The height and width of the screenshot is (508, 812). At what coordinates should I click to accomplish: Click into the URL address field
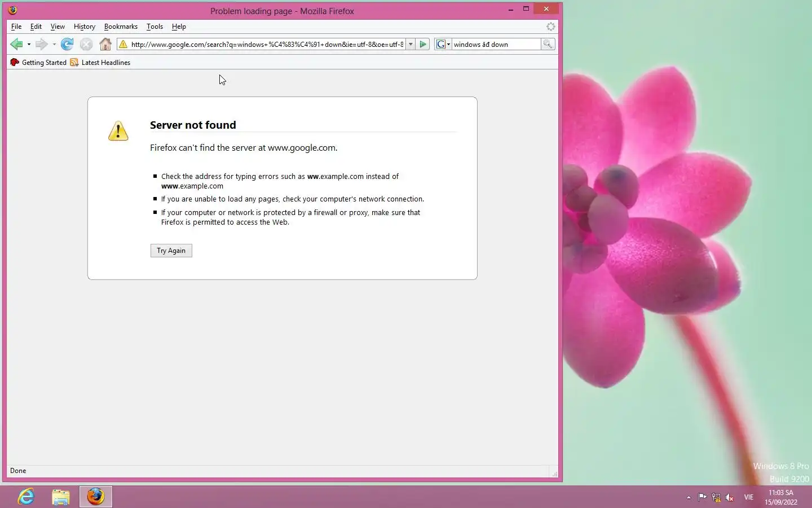(x=267, y=44)
